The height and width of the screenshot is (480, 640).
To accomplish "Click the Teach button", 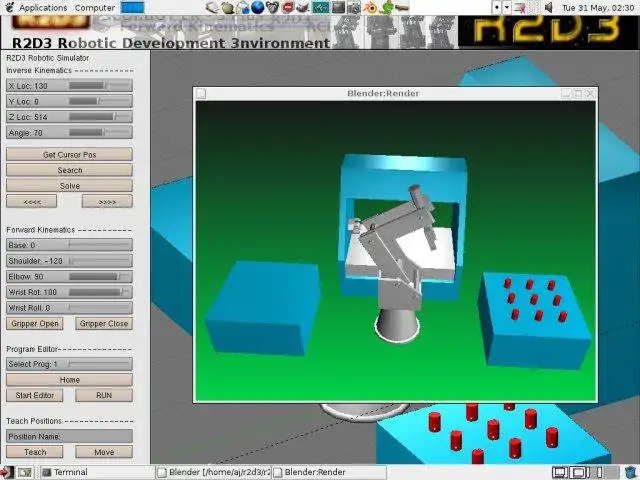I will [35, 452].
